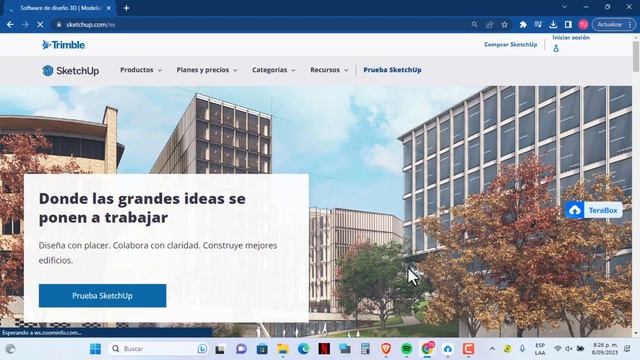Viewport: 640px width, 360px height.
Task: Click the Comprar SketchUp link
Action: (x=511, y=44)
